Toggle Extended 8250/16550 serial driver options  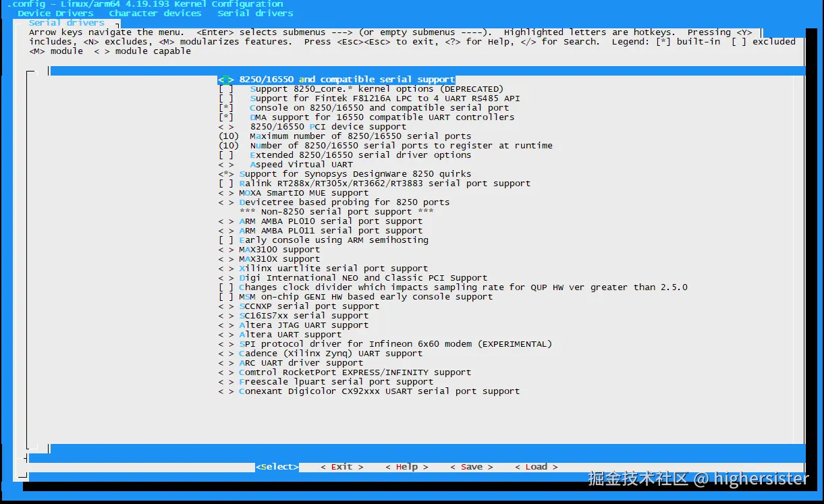(x=344, y=155)
